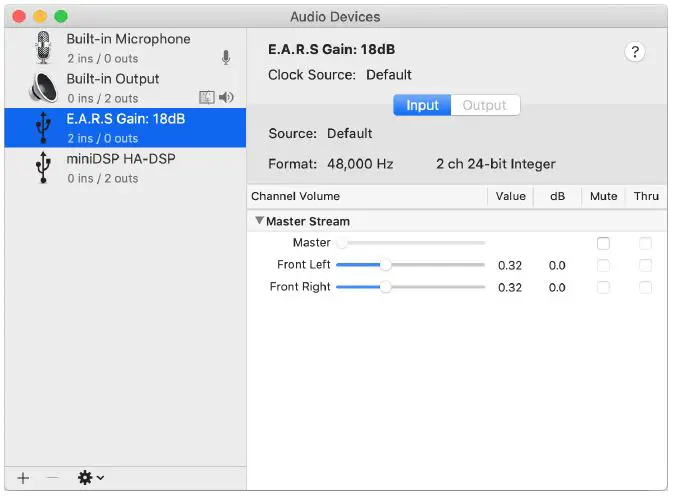674x501 pixels.
Task: Click the default output speaker indicator icon
Action: [x=226, y=98]
